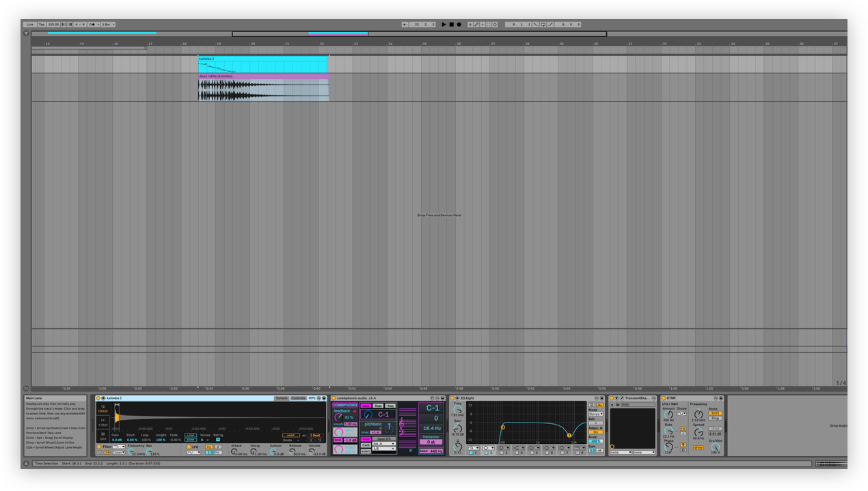Click the Tap tempo button
The height and width of the screenshot is (491, 868).
pos(42,24)
